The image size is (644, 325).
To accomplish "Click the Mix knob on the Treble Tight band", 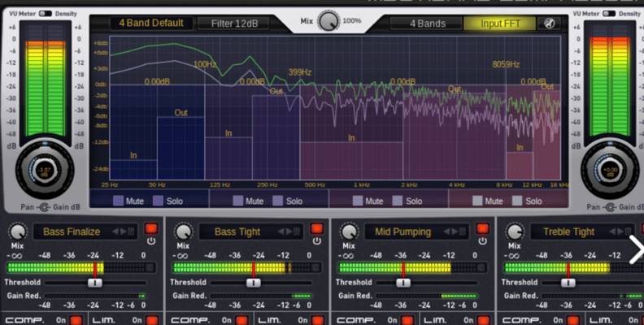I will point(514,232).
